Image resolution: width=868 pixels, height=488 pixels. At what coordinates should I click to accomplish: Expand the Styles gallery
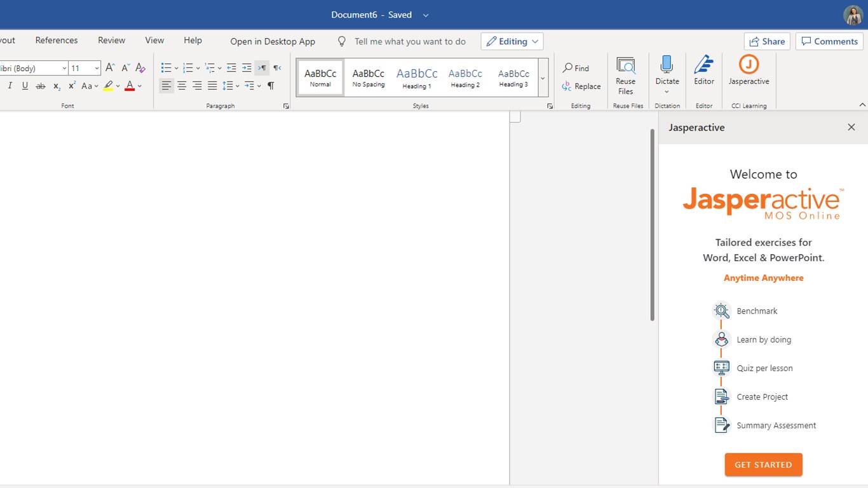coord(543,78)
